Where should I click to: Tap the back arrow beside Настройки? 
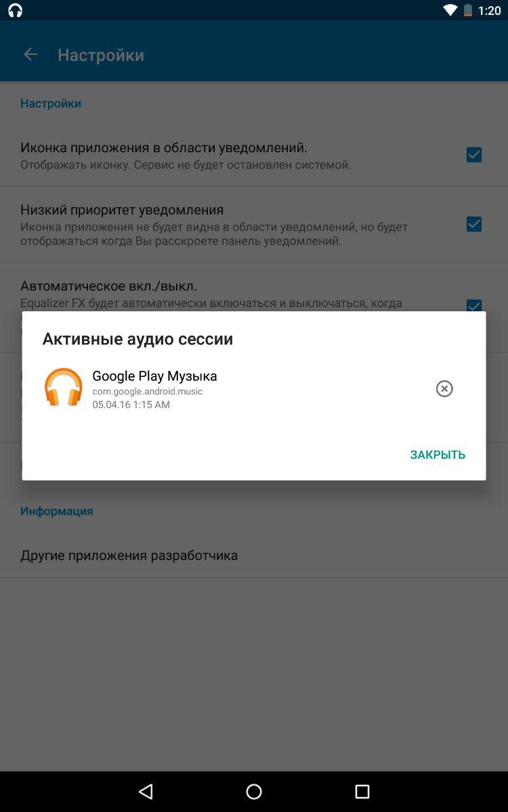30,55
